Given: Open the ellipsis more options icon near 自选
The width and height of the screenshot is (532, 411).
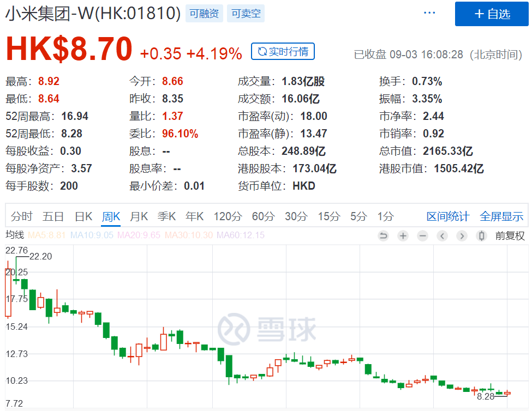Looking at the screenshot, I should click(429, 12).
